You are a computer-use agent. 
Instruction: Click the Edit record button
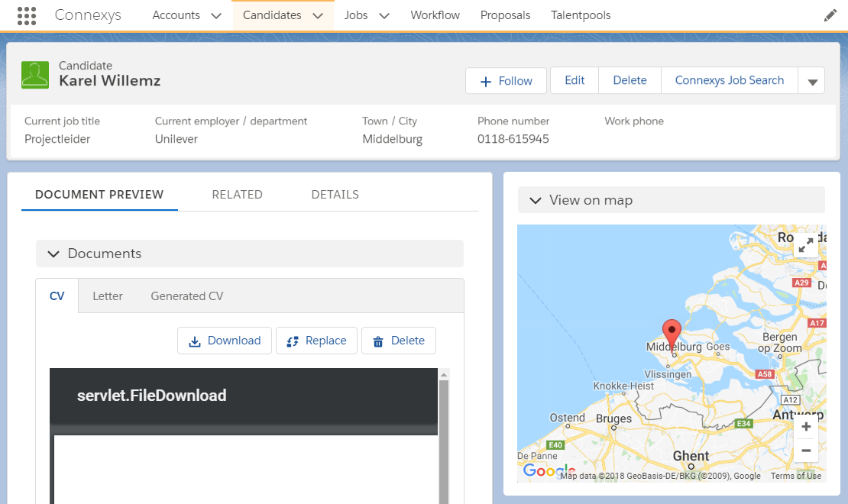tap(575, 81)
